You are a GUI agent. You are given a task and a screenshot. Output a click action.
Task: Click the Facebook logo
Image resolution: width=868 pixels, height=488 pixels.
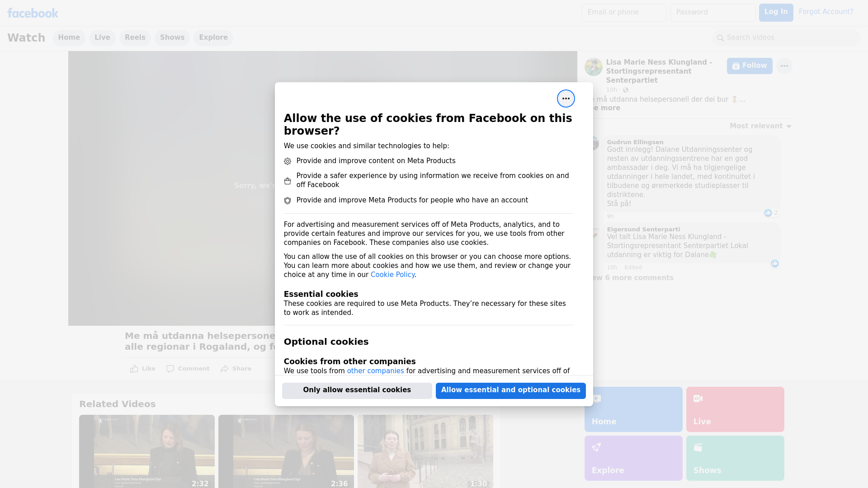[33, 13]
